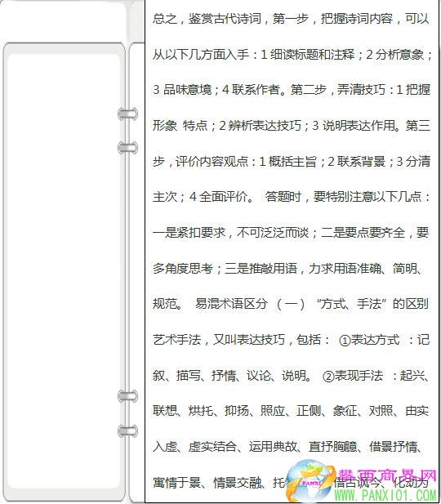The width and height of the screenshot is (441, 504).
Task: Click the line starting 一是紧扣要求
Action: click(x=291, y=232)
